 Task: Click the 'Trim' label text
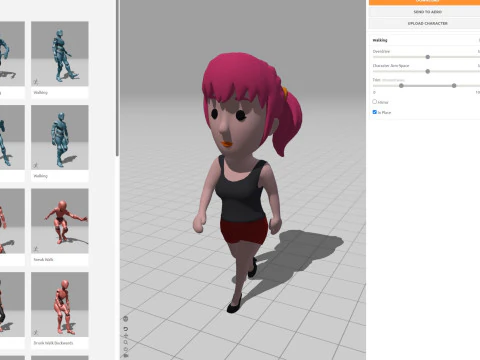pos(376,80)
